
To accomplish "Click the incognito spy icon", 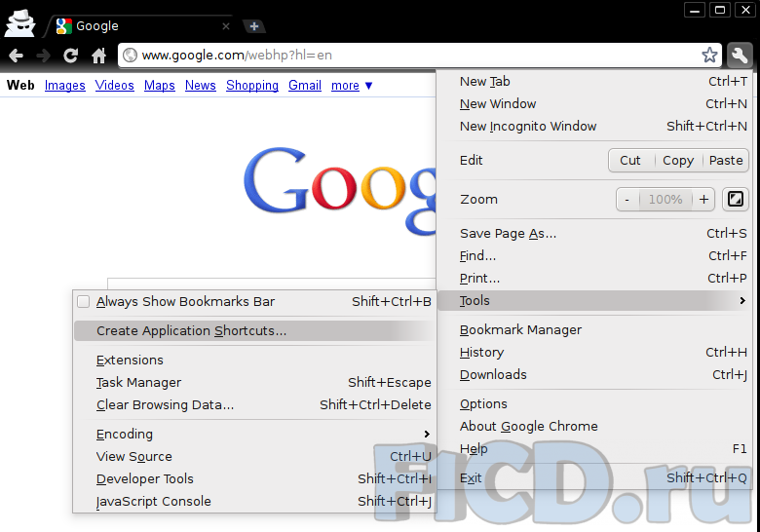I will pyautogui.click(x=19, y=23).
